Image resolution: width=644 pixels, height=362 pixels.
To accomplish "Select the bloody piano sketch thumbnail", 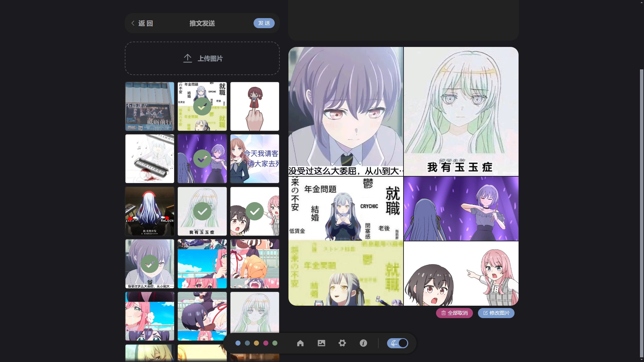I will (x=150, y=159).
